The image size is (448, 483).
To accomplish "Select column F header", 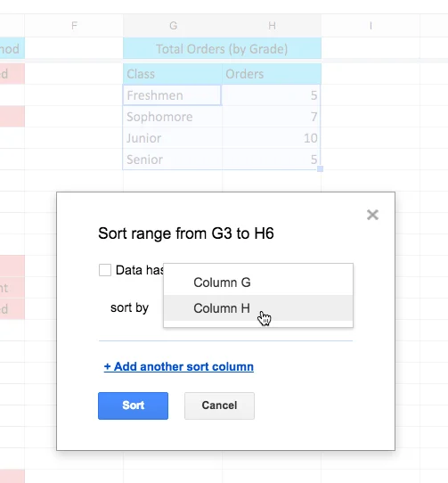I will 74,25.
